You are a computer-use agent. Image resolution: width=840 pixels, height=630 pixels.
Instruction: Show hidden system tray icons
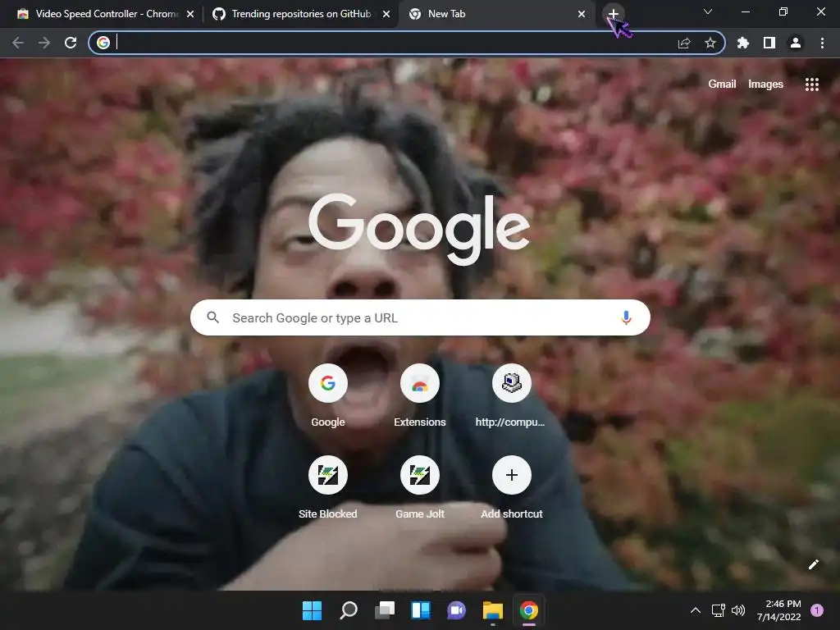click(x=696, y=610)
